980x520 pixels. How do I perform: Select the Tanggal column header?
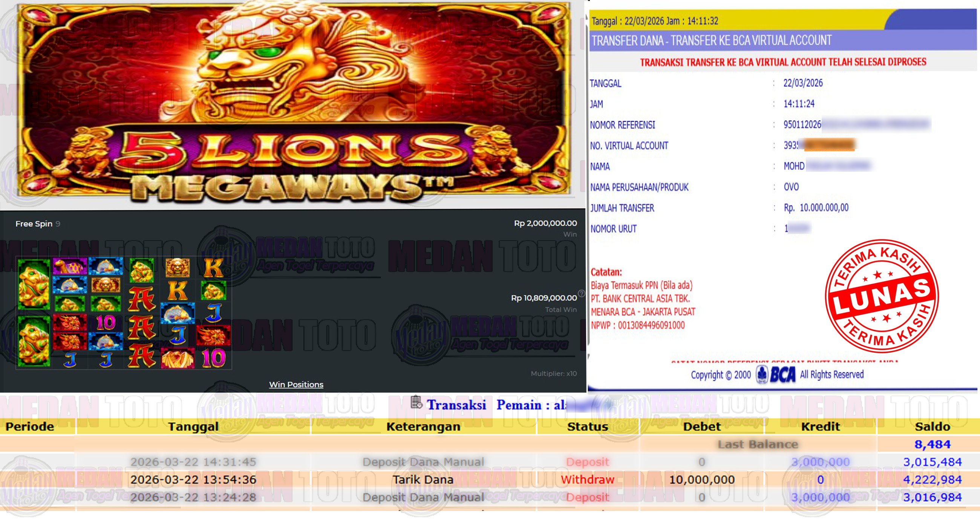(193, 427)
